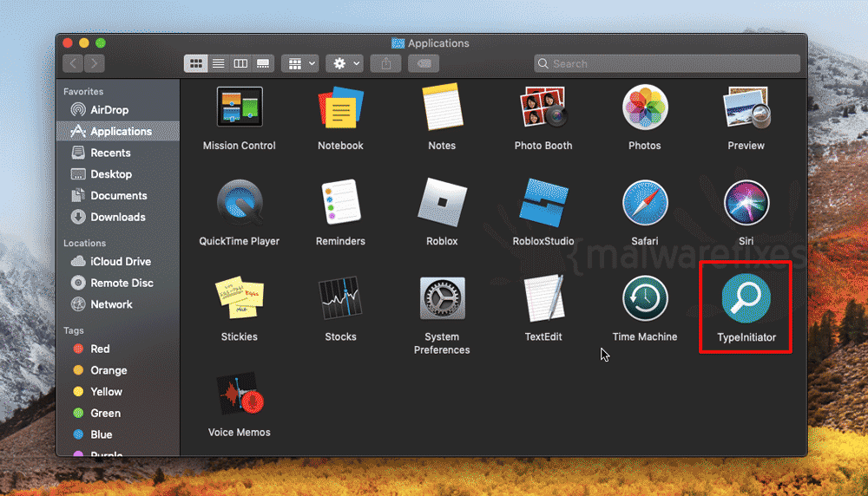868x496 pixels.
Task: Select the Photo Booth icon
Action: pyautogui.click(x=543, y=107)
